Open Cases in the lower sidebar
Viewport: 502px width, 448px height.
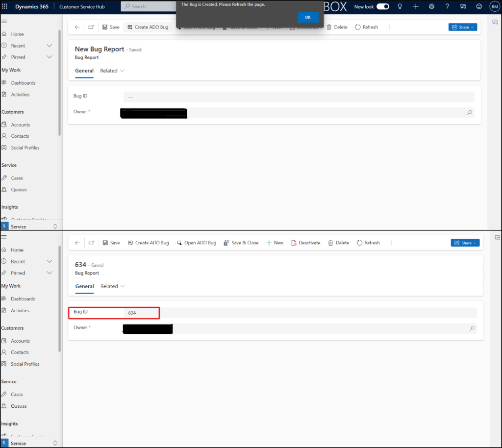click(x=17, y=394)
